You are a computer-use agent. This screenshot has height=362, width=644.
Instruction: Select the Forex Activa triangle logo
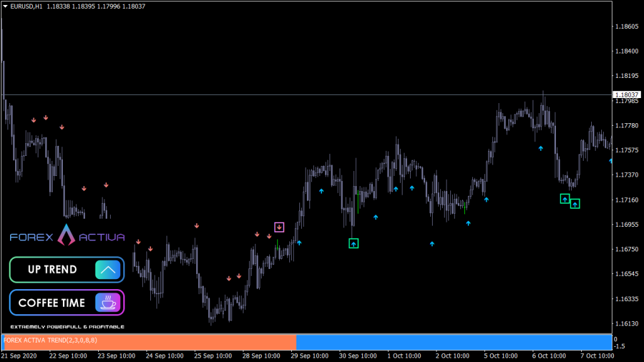[x=65, y=236]
